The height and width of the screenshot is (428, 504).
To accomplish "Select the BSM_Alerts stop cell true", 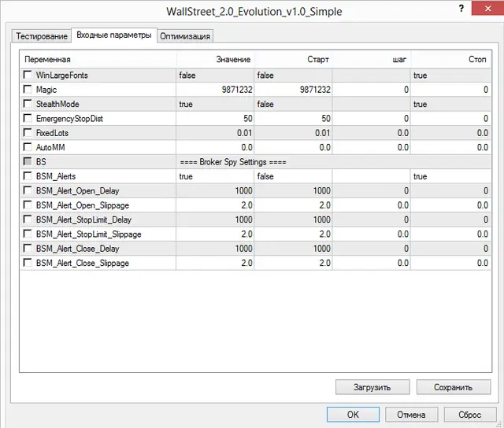I will 450,176.
